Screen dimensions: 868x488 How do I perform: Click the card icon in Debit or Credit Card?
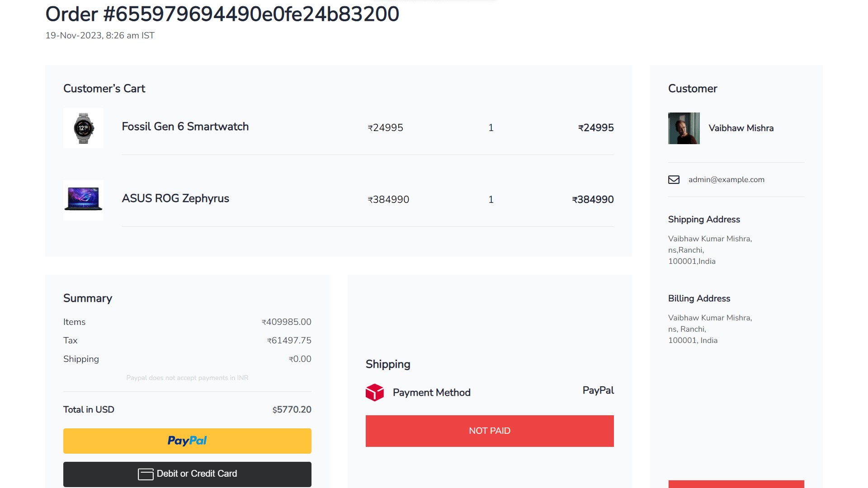[146, 474]
